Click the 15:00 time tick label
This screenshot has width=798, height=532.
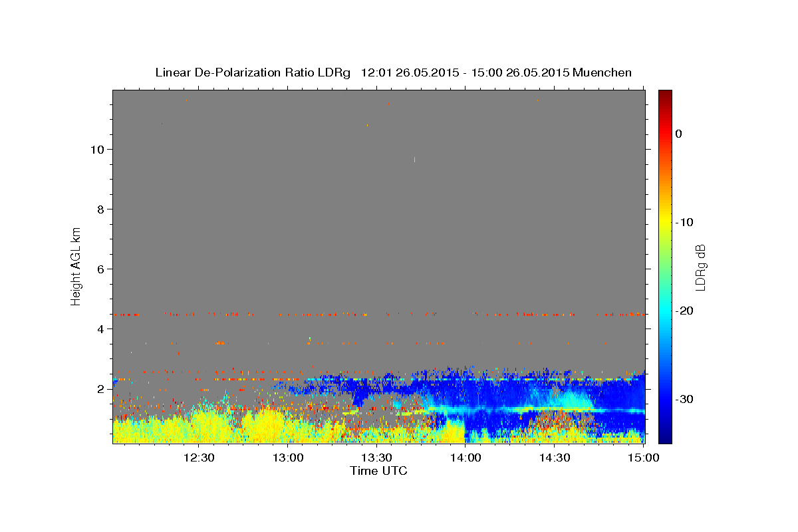click(x=644, y=458)
